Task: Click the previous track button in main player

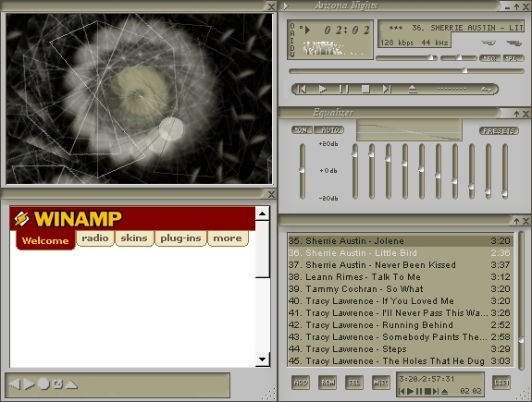Action: tap(302, 89)
